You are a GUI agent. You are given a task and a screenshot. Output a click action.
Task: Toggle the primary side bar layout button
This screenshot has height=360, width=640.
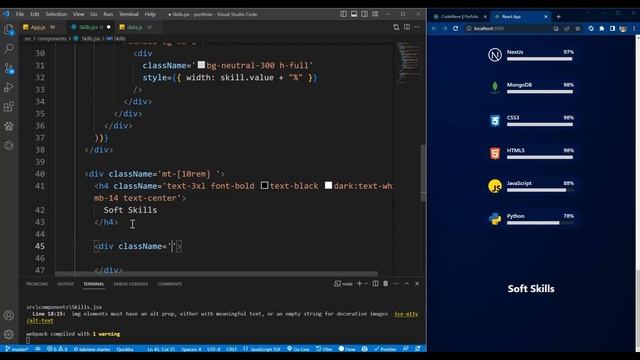343,14
